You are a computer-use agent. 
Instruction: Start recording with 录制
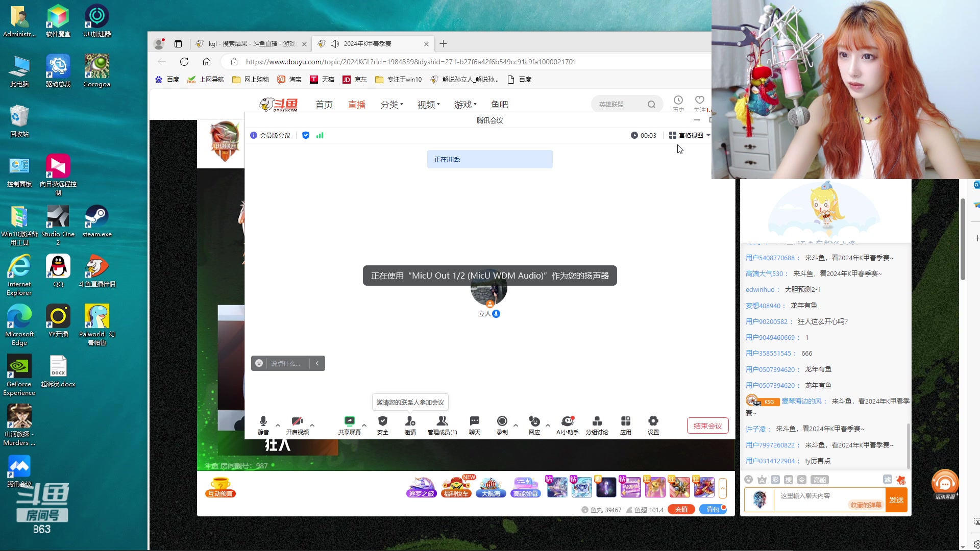tap(502, 425)
